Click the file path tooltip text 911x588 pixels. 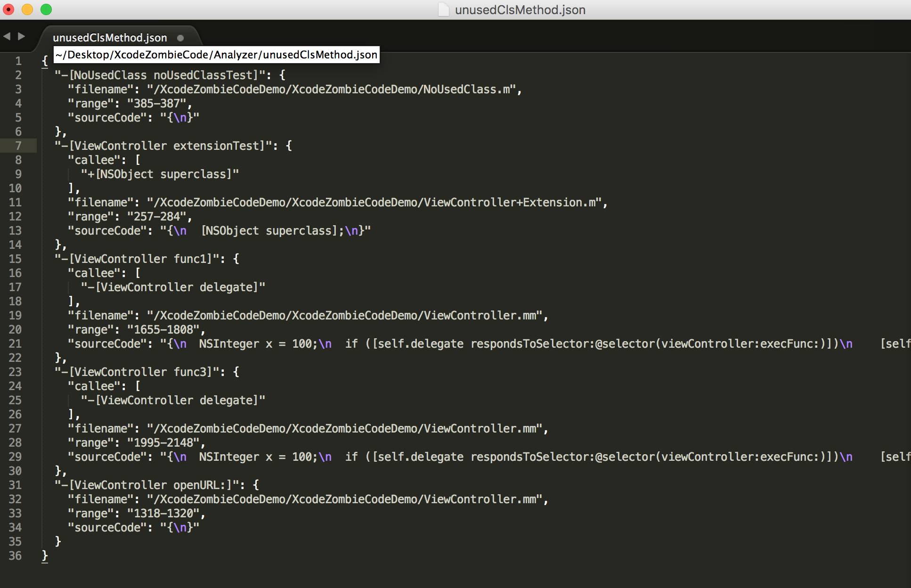[216, 55]
